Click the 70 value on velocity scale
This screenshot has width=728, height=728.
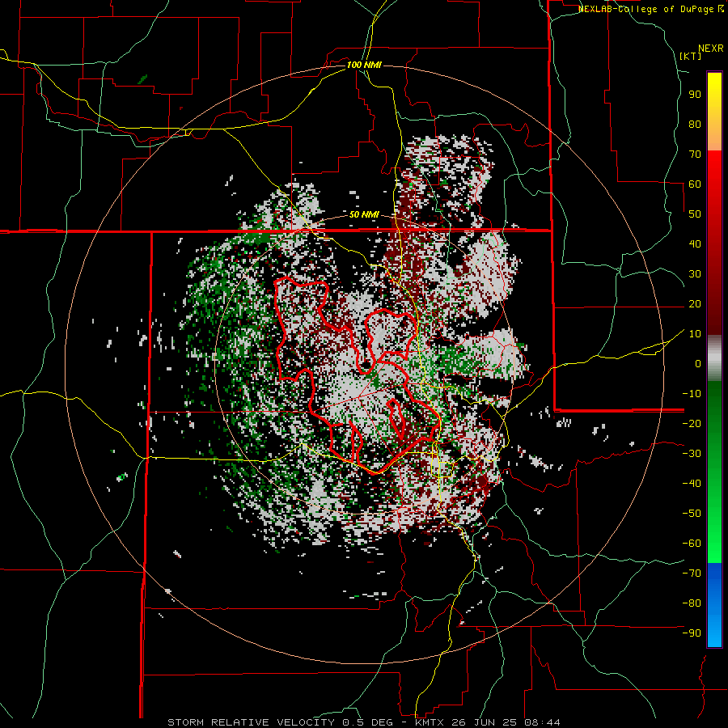695,154
